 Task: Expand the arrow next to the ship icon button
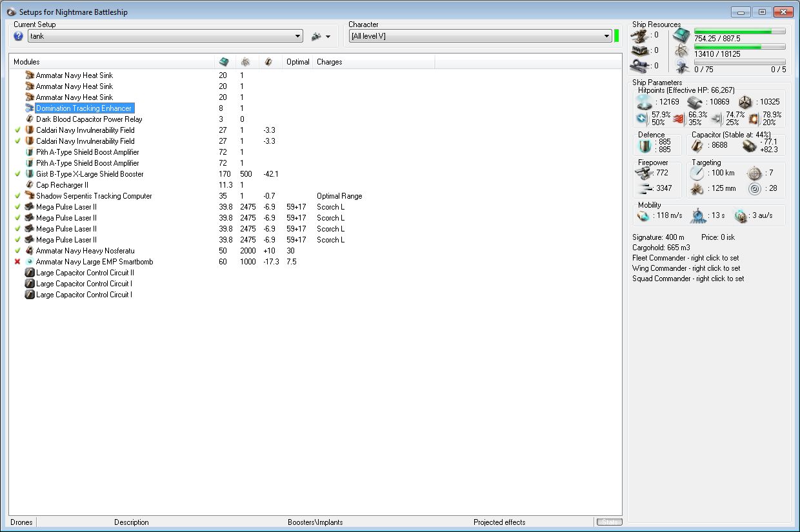click(328, 37)
